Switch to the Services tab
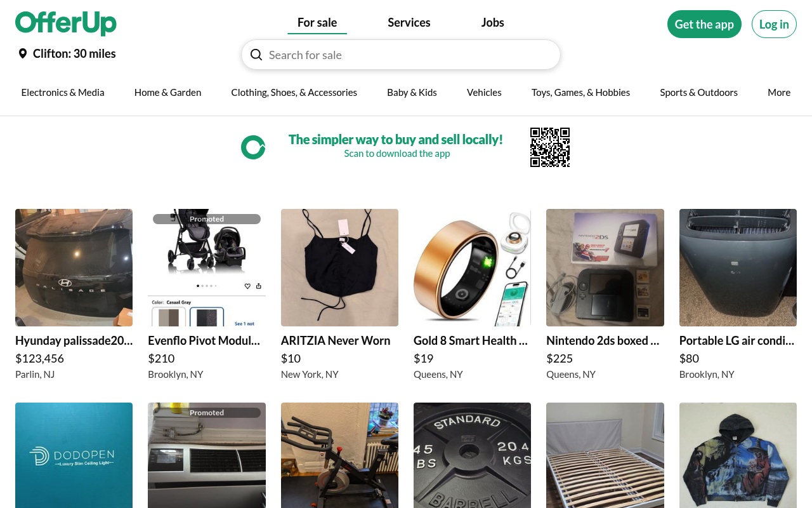This screenshot has width=812, height=508. coord(409,23)
